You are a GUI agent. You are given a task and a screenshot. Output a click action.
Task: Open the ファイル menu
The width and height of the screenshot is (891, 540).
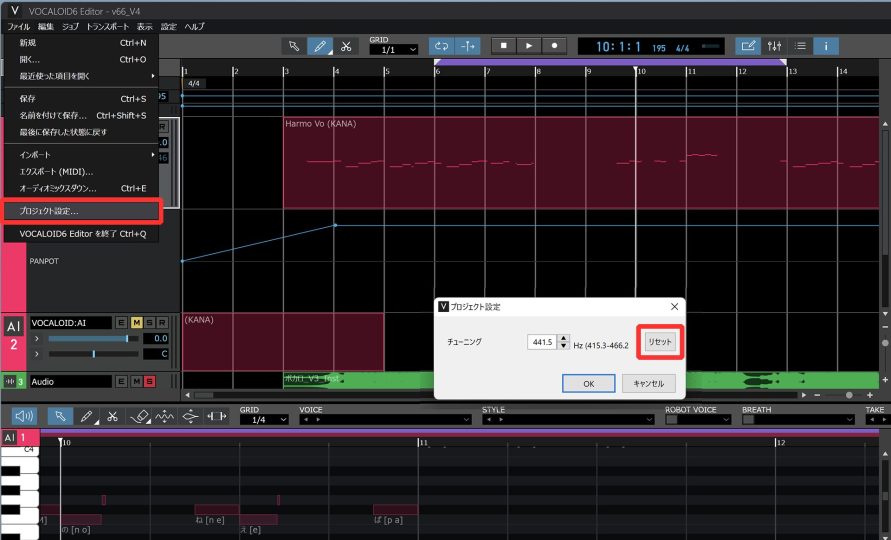[x=18, y=26]
